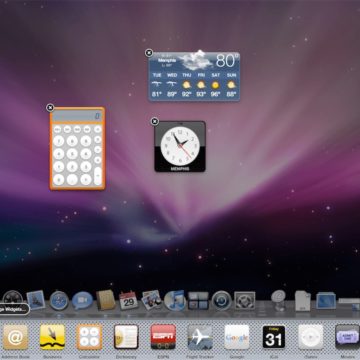Add the iCal widget showing 31
The image size is (360, 360).
(x=274, y=337)
